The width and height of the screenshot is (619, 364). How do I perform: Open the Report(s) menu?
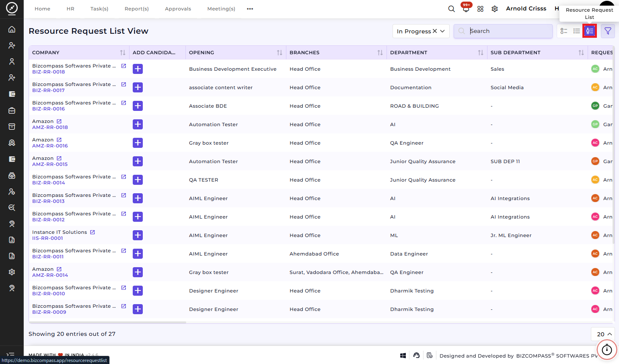[137, 9]
